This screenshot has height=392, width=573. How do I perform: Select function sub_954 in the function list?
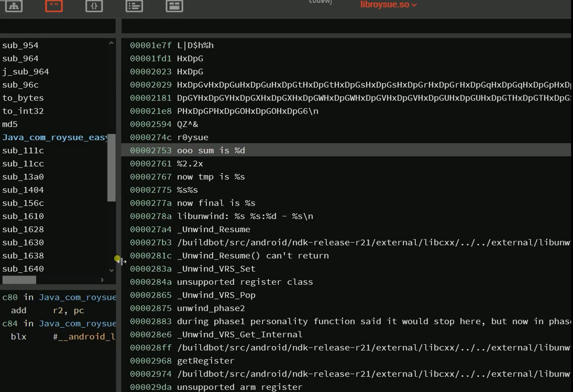(20, 45)
